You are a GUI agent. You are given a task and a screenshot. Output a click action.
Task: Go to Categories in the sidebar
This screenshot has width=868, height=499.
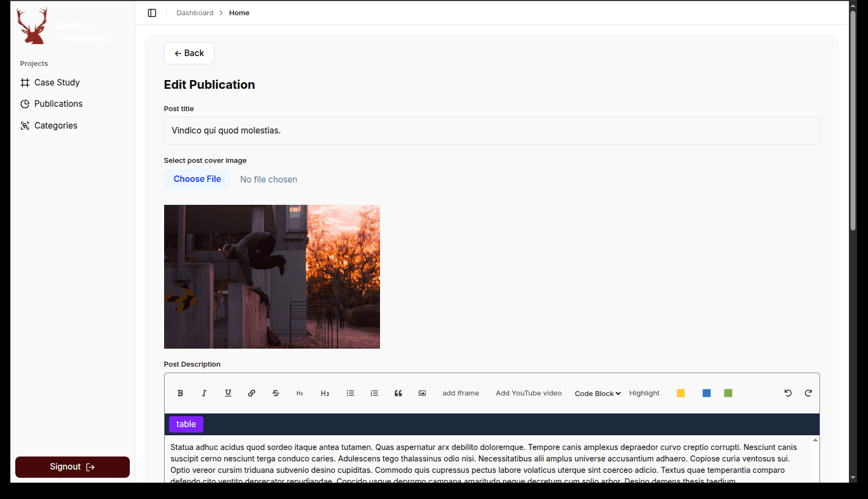click(x=56, y=126)
